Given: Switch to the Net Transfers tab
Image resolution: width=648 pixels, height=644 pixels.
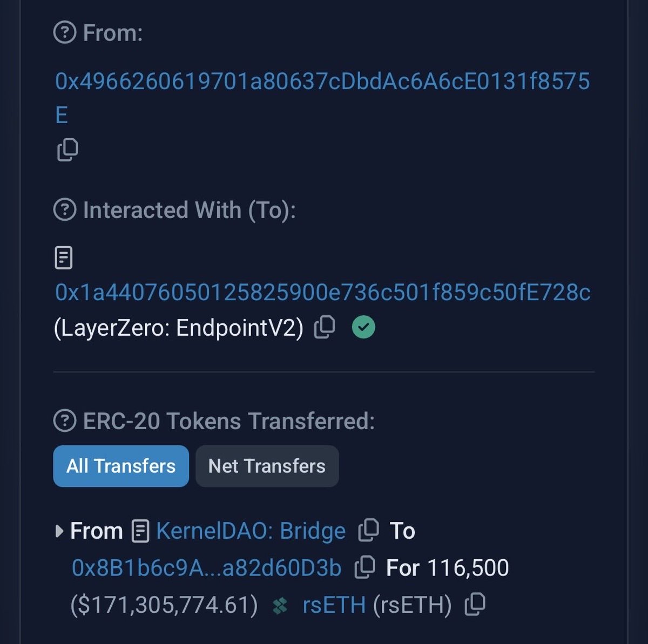Looking at the screenshot, I should [x=267, y=466].
